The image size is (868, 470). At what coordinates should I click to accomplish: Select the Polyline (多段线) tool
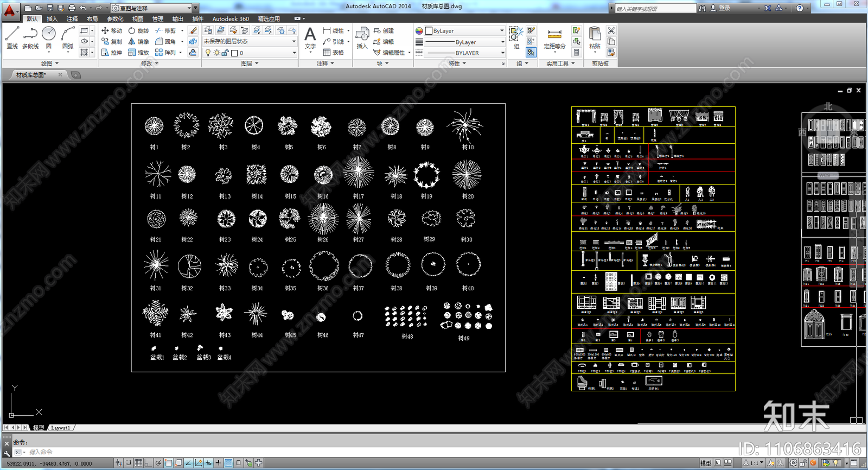(x=30, y=38)
